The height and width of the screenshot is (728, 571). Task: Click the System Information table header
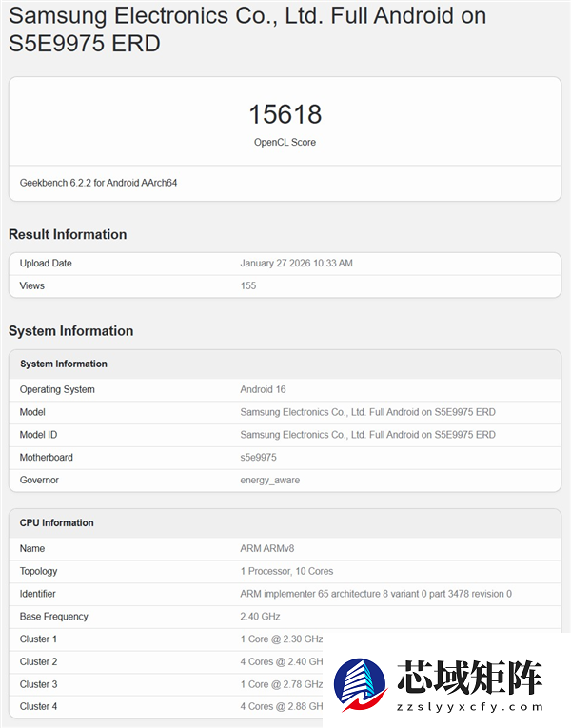click(64, 364)
